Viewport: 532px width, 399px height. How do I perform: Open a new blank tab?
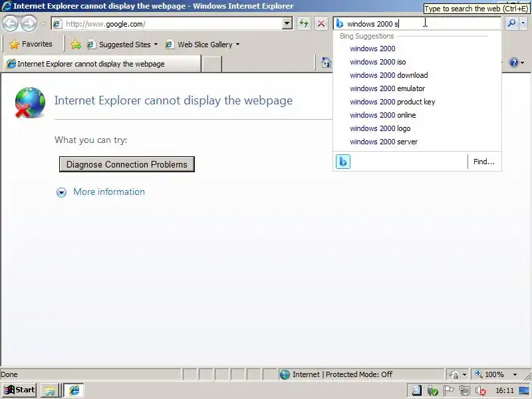coord(211,64)
